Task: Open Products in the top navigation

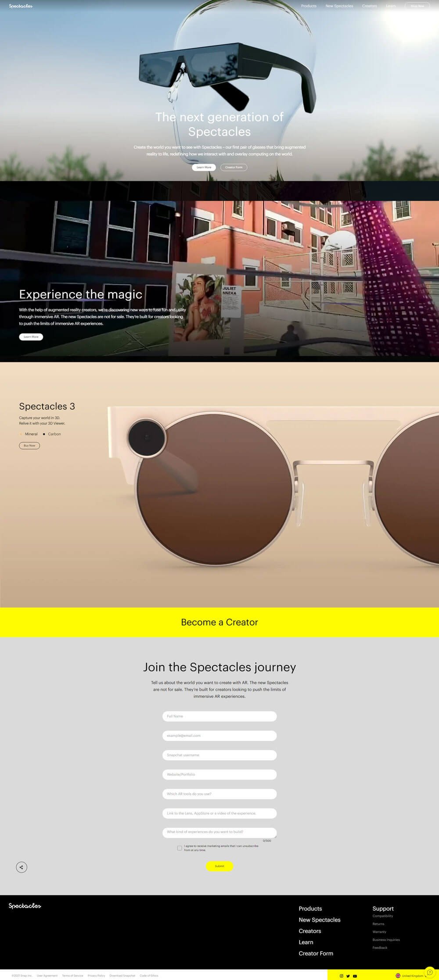Action: click(309, 6)
